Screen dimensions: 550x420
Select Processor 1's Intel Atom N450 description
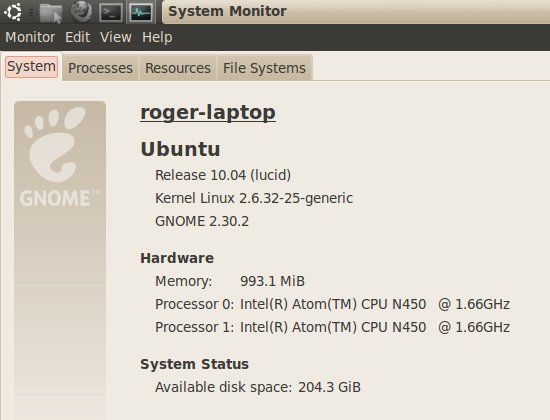[375, 327]
